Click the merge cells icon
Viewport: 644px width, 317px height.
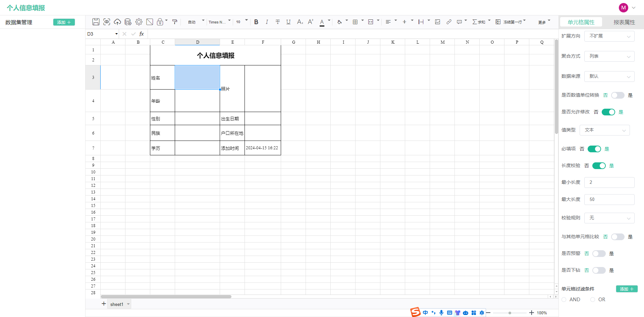tap(371, 22)
